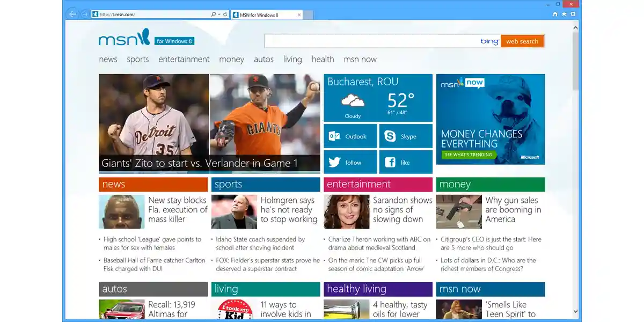Select the entertainment navigation menu item

(x=184, y=59)
